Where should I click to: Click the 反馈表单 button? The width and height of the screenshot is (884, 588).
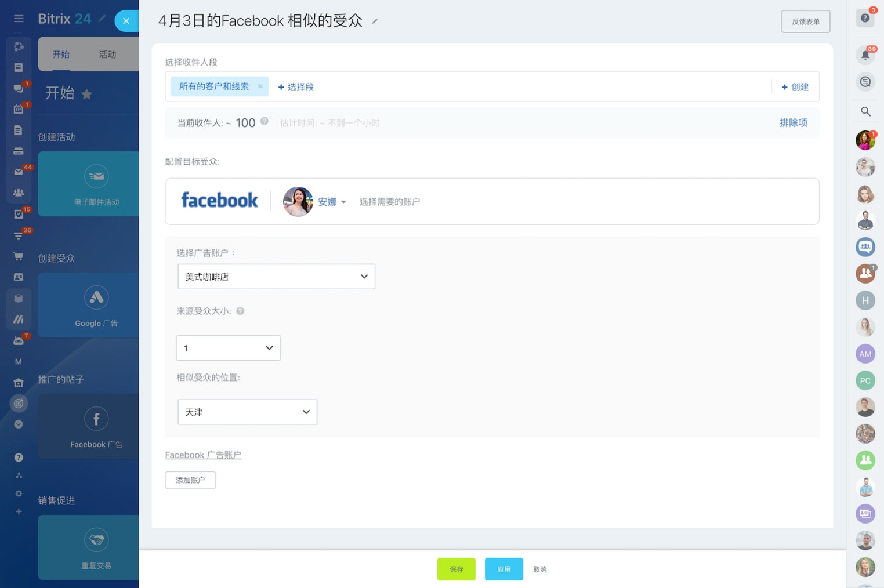(x=806, y=21)
